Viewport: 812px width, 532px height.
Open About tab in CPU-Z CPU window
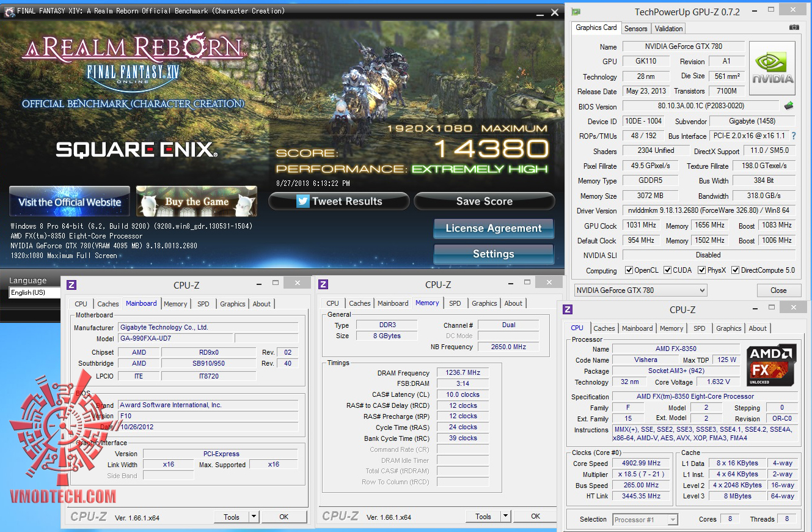click(x=758, y=328)
